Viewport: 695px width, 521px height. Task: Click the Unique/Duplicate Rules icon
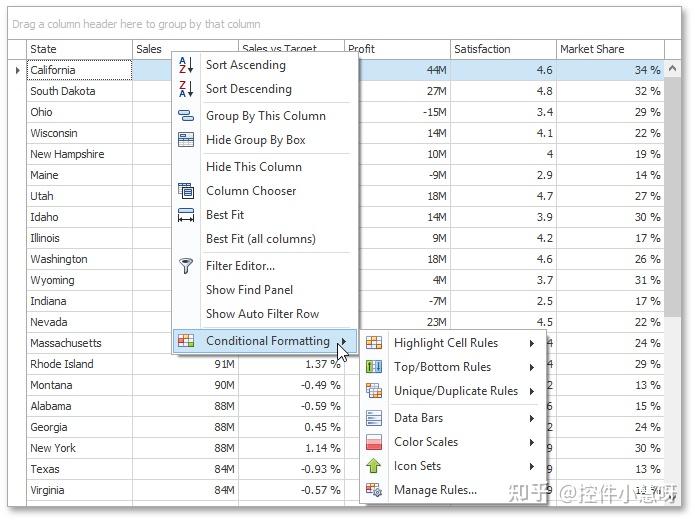coord(374,391)
